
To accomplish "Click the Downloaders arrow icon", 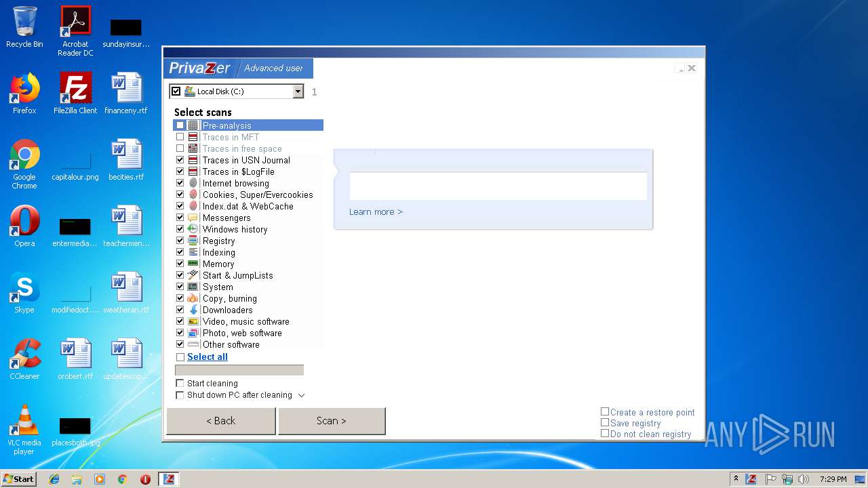I will click(193, 310).
